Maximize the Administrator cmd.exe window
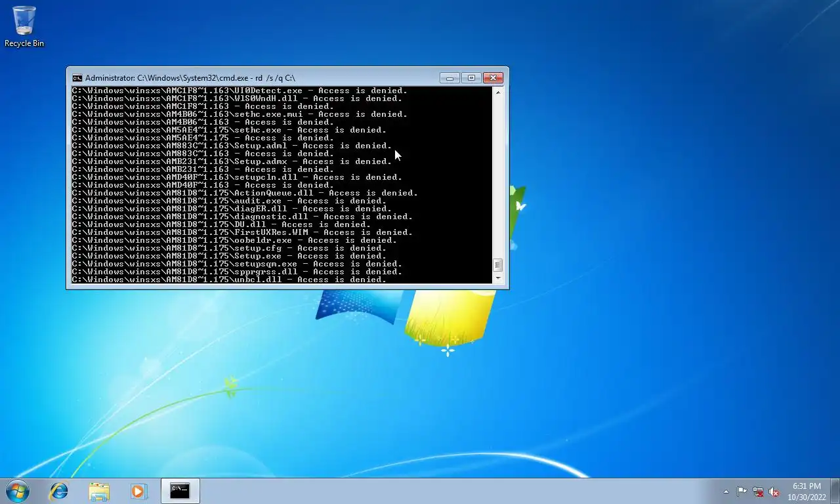 click(471, 77)
